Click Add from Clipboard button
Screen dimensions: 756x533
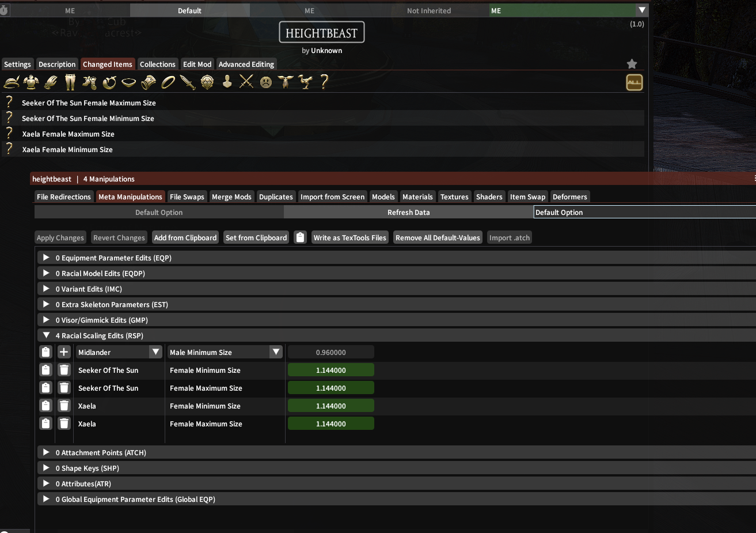pyautogui.click(x=185, y=237)
